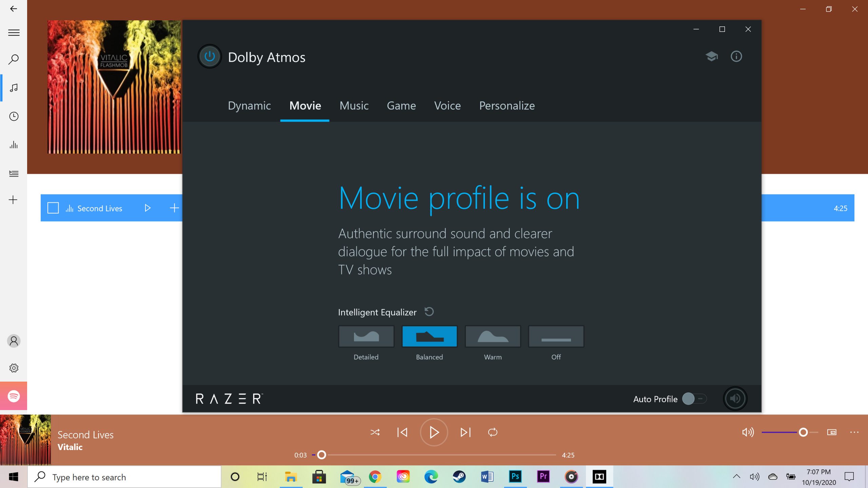Click the Vitalic artist name link
The width and height of the screenshot is (868, 488).
70,447
